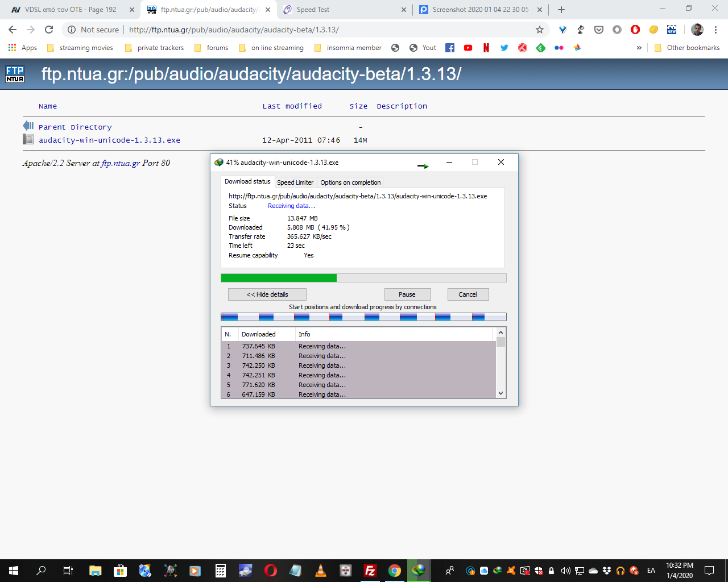Open the forums bookmark folder
This screenshot has height=582, width=728.
coord(211,48)
